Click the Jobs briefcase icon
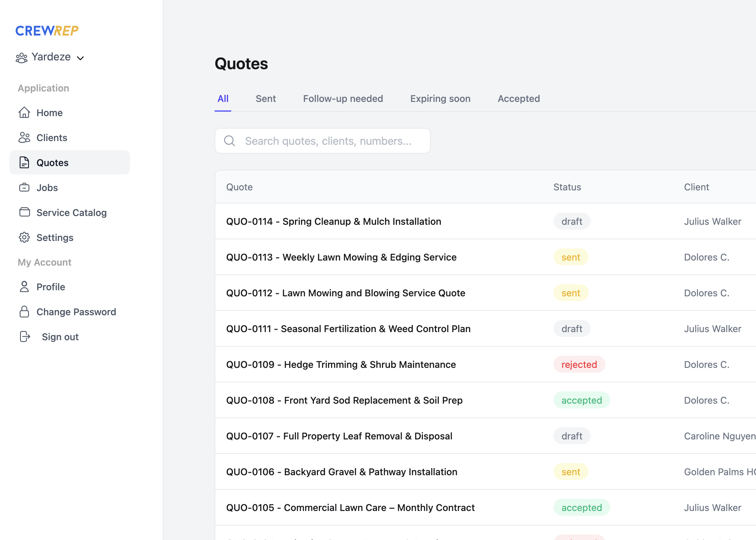Screen dimensions: 756x540 pos(24,188)
